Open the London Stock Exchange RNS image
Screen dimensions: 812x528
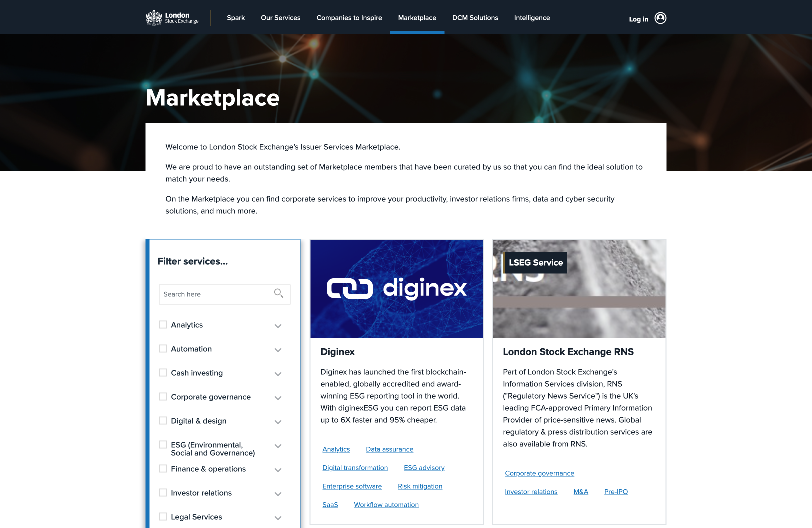coord(579,288)
